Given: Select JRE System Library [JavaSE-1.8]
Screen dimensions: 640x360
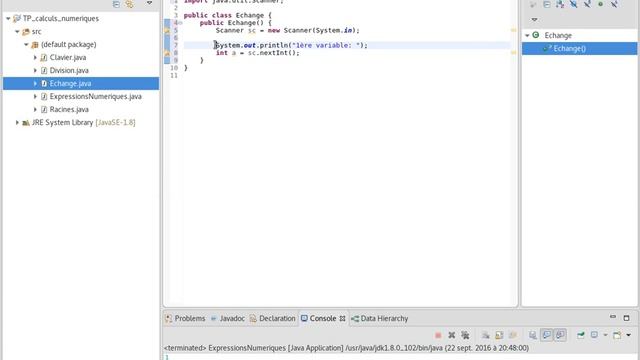Looking at the screenshot, I should (83, 122).
